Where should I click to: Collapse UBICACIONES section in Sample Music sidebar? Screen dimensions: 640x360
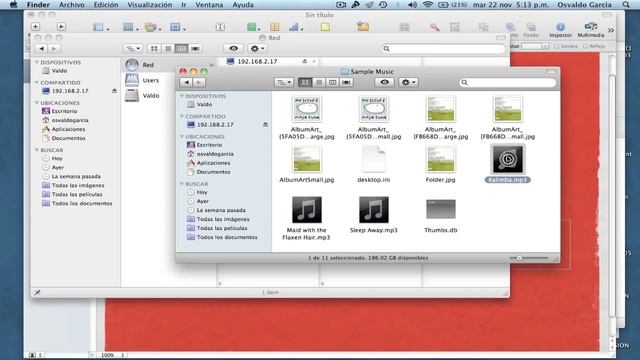click(x=182, y=136)
